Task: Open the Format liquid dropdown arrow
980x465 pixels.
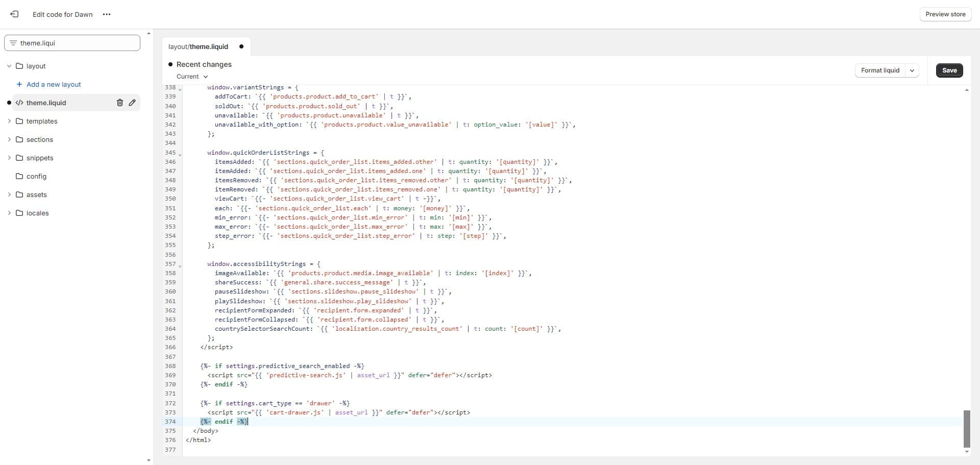Action: coord(913,70)
